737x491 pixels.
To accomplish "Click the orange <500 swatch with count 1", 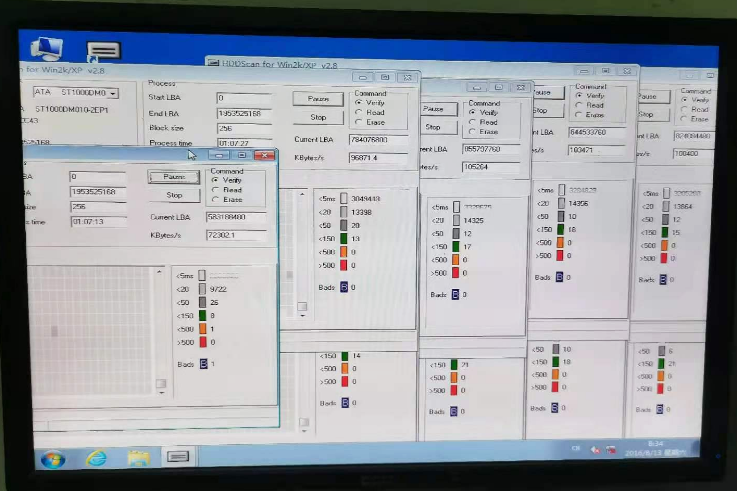I will tap(203, 328).
